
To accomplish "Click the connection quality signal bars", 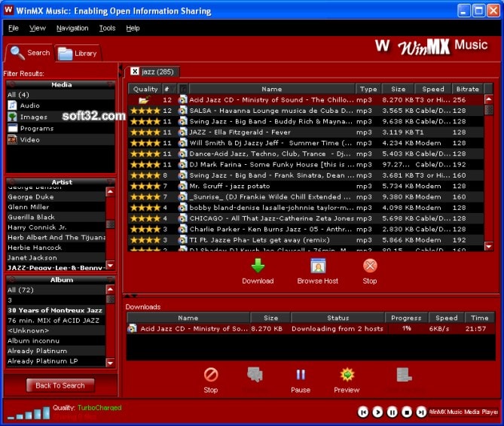I will 29,413.
